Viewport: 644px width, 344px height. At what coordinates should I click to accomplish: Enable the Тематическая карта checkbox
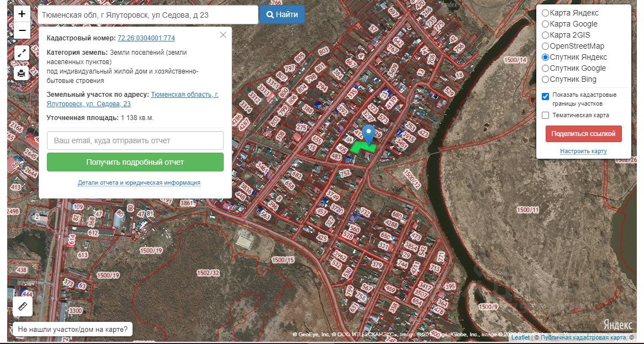click(x=546, y=115)
